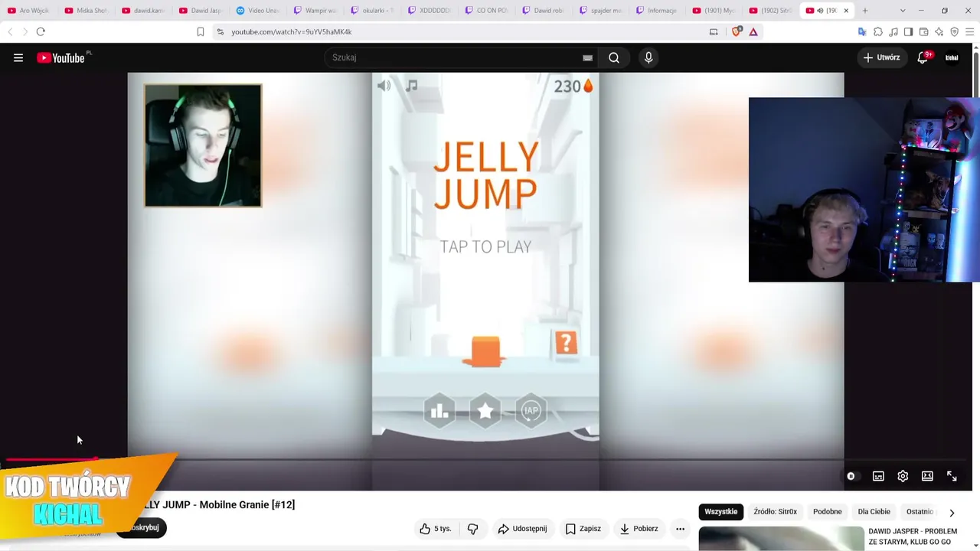980x551 pixels.
Task: Click the in-game leaderboard hexagon icon
Action: pyautogui.click(x=439, y=412)
